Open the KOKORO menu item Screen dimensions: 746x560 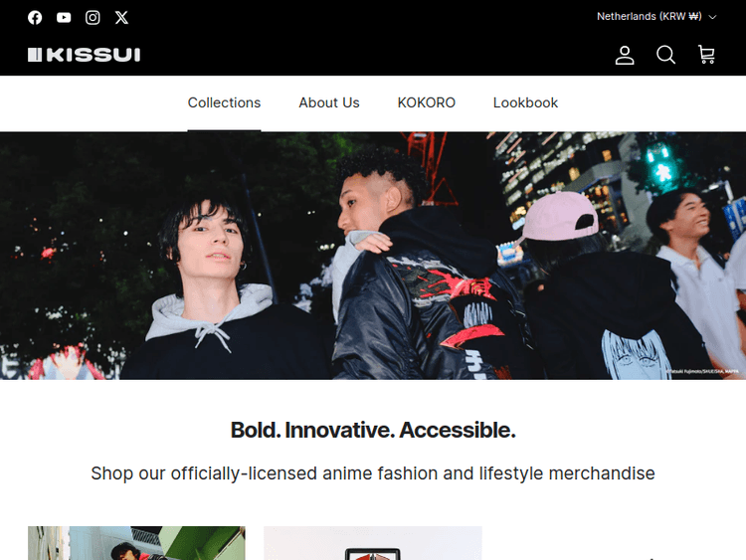[427, 102]
